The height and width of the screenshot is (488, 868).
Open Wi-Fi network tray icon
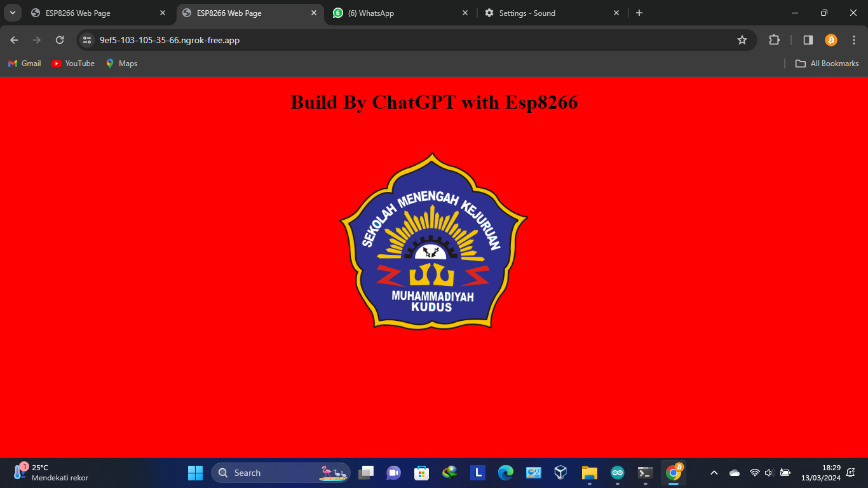click(755, 473)
